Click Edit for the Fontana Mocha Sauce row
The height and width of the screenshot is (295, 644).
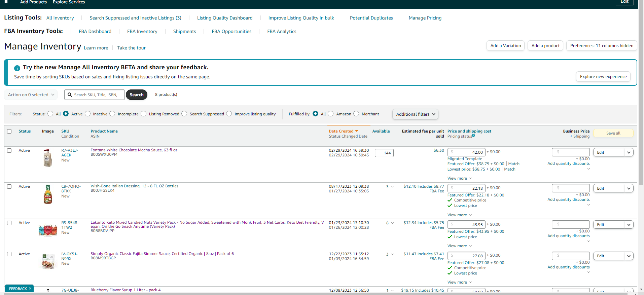click(609, 152)
